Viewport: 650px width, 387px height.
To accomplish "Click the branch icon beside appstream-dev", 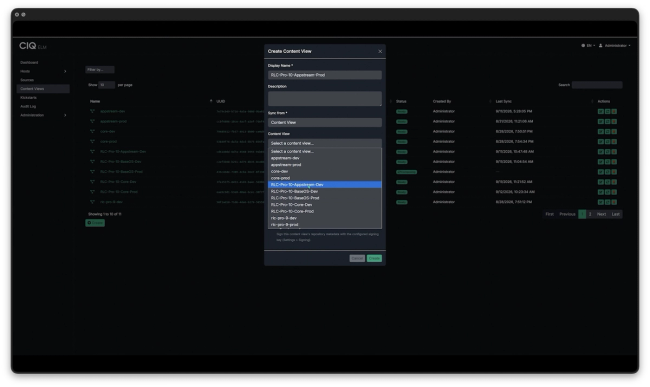I will (x=92, y=111).
